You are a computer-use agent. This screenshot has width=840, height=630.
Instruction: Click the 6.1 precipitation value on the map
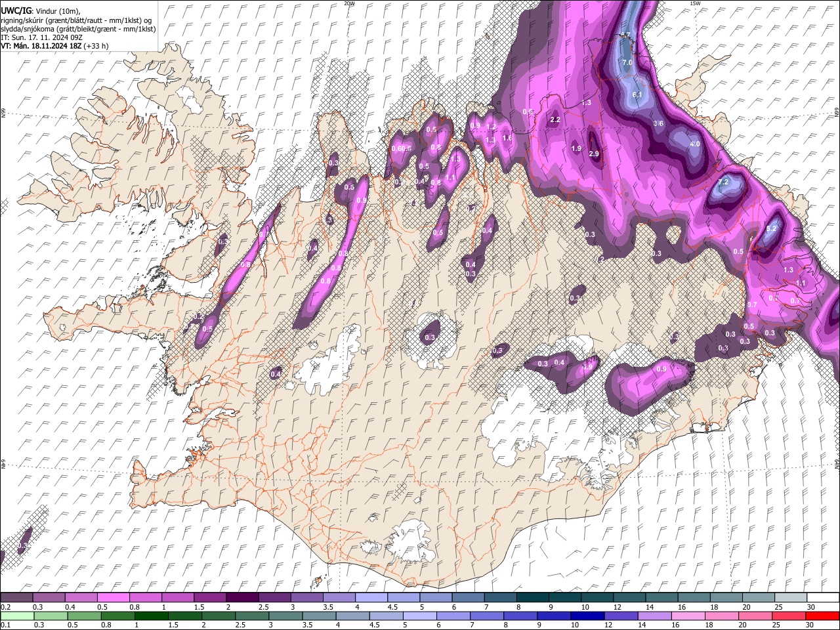[x=637, y=94]
